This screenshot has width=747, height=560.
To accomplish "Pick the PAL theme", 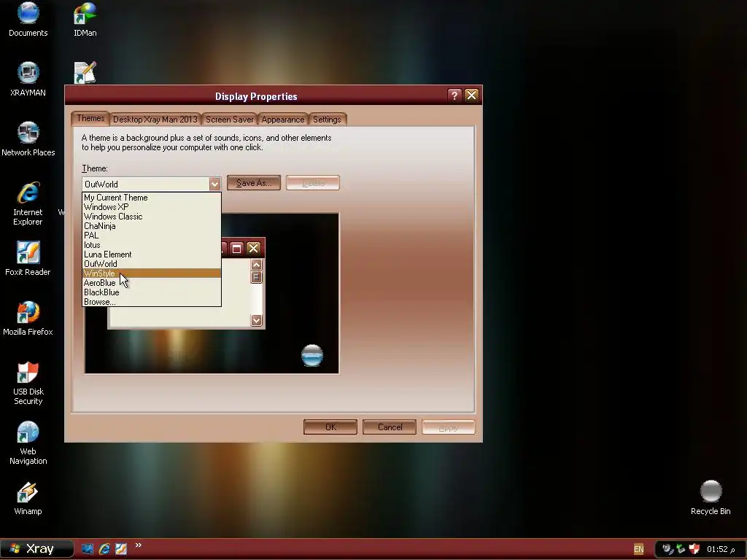I will [x=152, y=236].
